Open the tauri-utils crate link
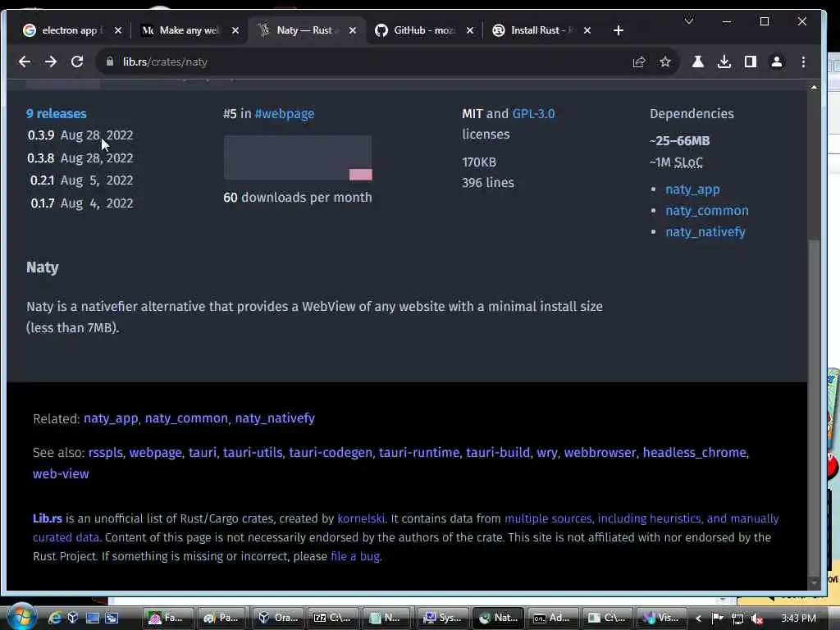Screen dimensions: 840x630 coord(253,453)
